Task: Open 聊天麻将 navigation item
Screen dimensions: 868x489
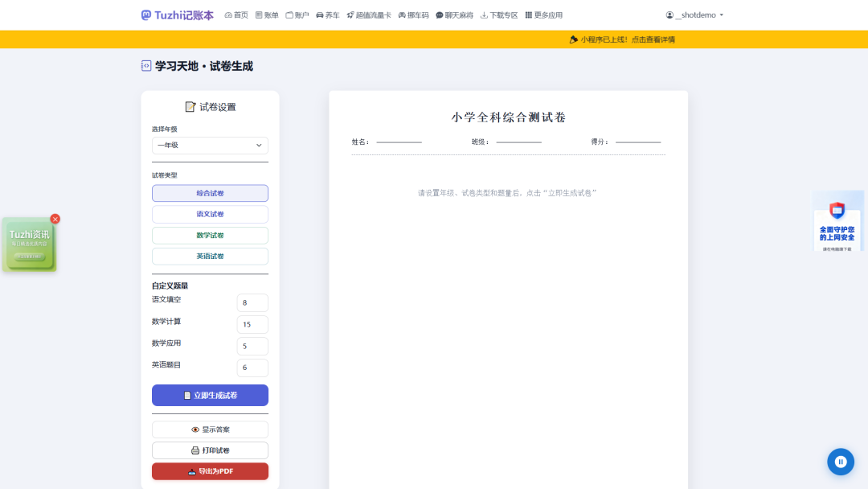Action: [454, 15]
